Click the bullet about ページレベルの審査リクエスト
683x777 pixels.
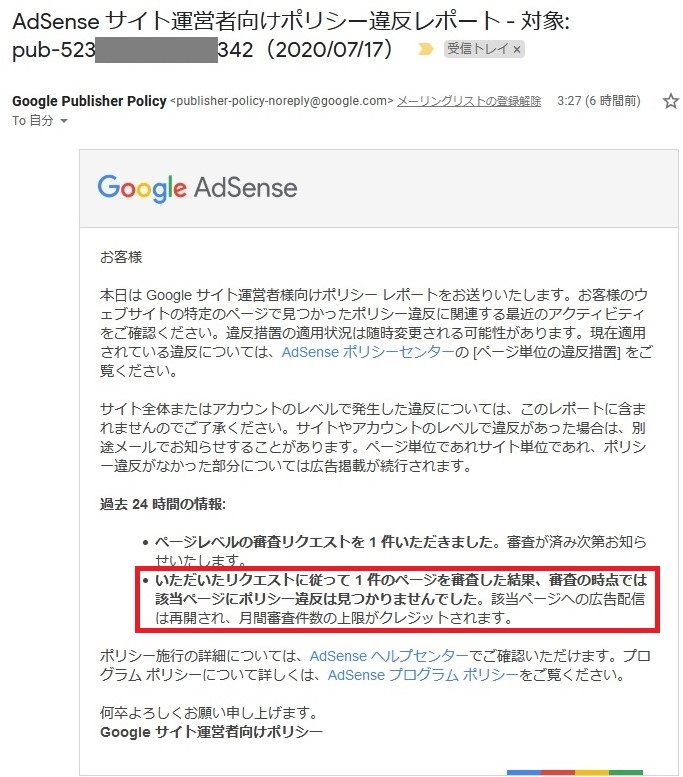[x=400, y=551]
